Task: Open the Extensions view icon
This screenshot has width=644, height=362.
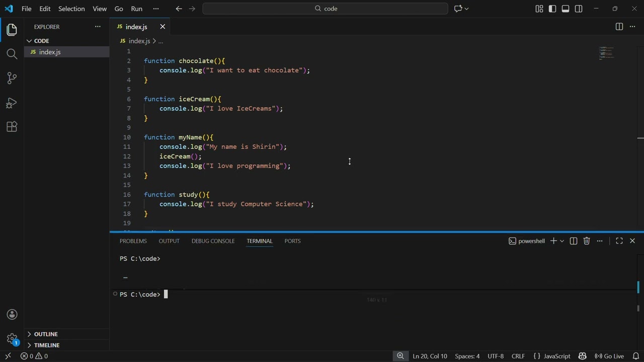Action: 12,127
